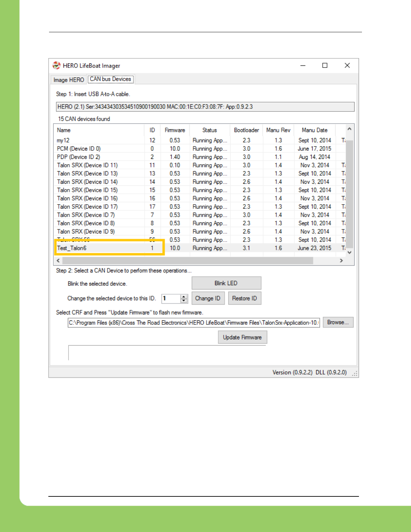The width and height of the screenshot is (411, 532).
Task: Click the HERO serial and MAC info field
Action: (x=205, y=107)
